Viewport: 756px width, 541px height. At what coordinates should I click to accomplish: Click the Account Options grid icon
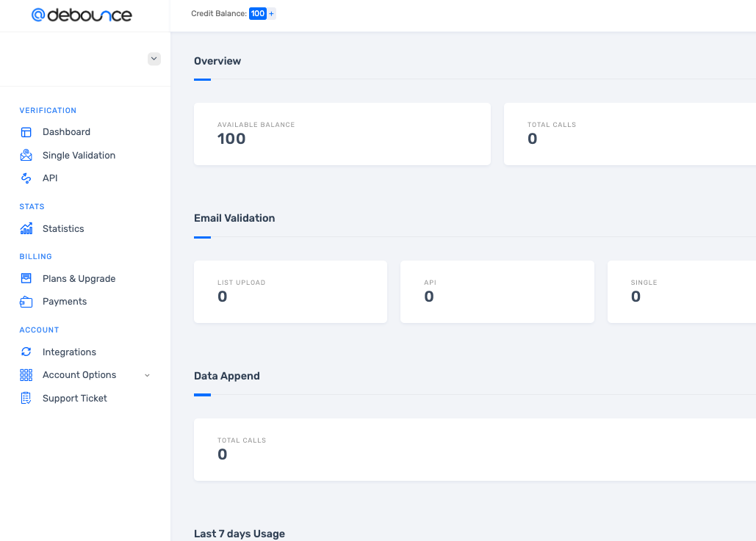point(26,375)
